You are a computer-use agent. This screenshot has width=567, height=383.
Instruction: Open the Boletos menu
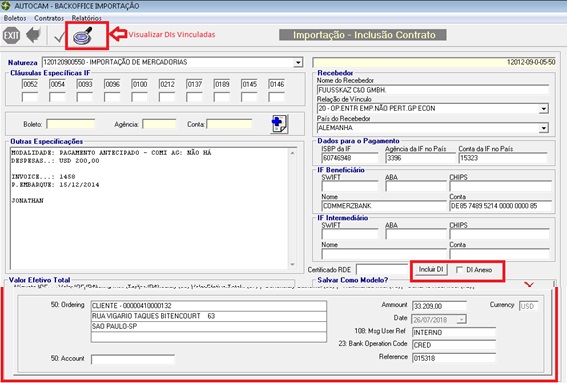(15, 18)
